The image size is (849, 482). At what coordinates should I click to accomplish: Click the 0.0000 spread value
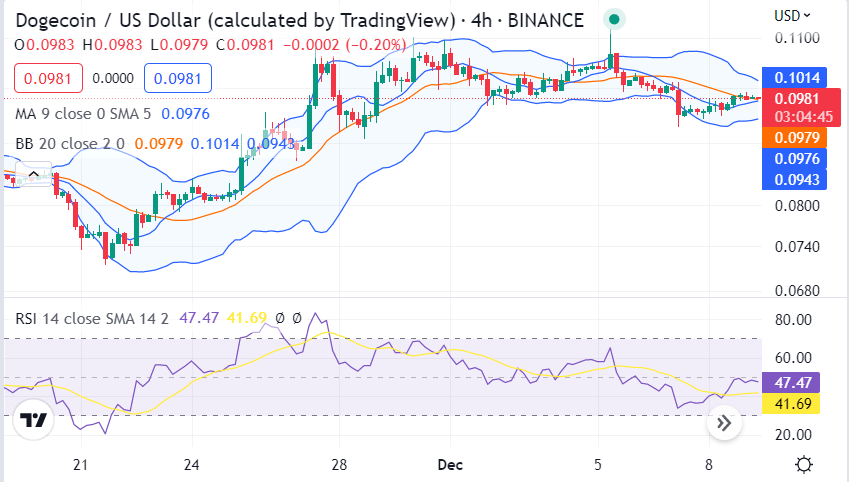click(113, 79)
